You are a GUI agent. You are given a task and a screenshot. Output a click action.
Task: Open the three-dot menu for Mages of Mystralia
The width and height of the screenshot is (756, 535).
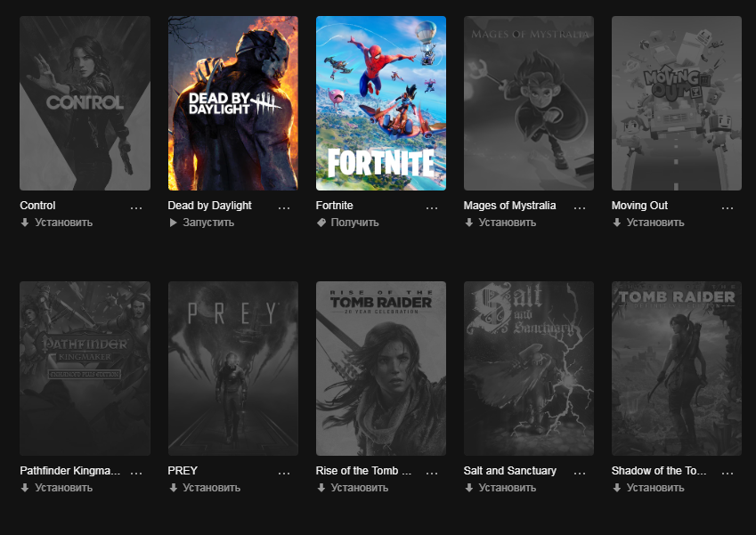580,207
